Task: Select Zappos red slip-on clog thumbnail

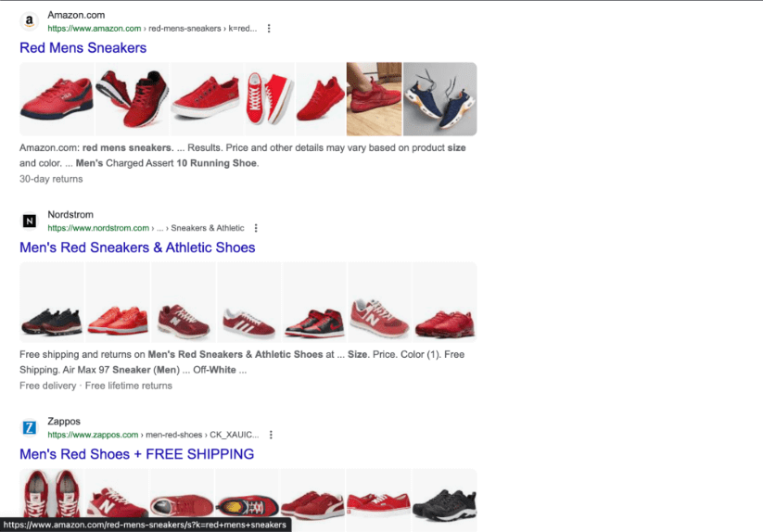Action: click(183, 500)
